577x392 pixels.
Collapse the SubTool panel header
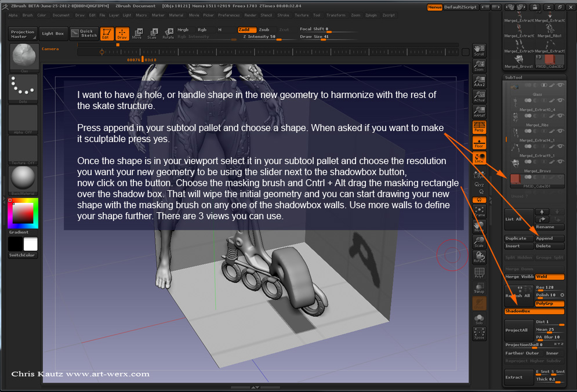[513, 78]
